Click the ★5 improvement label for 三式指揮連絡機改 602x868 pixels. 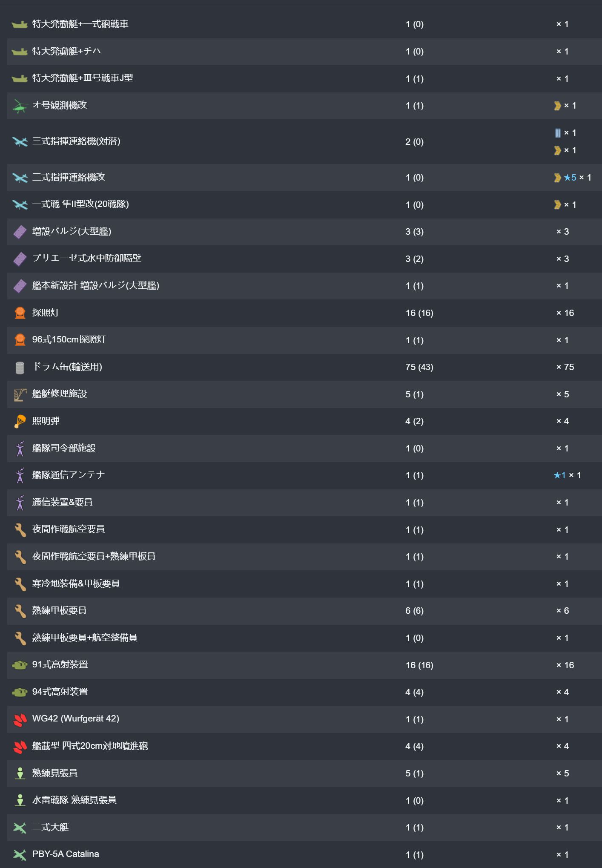click(x=570, y=178)
